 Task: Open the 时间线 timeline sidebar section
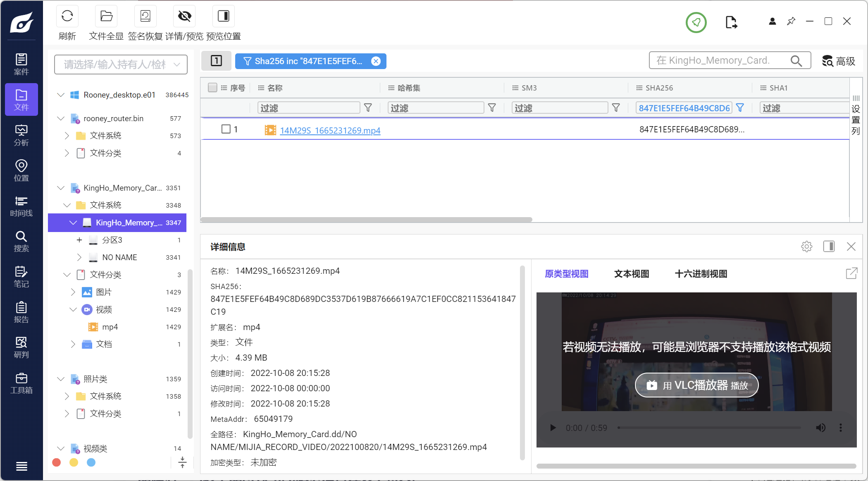pos(21,206)
